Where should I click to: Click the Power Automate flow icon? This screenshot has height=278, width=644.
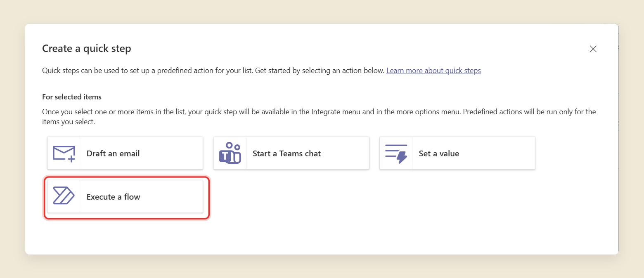(x=64, y=196)
